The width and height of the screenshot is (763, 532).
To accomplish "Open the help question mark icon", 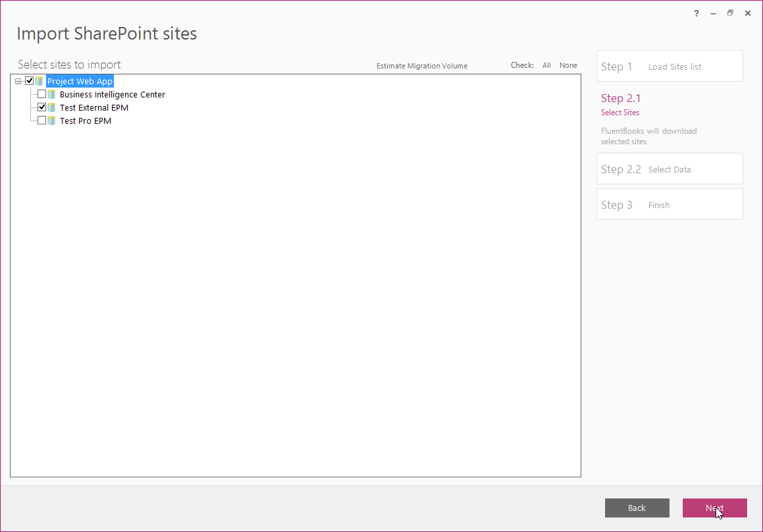I will click(697, 13).
